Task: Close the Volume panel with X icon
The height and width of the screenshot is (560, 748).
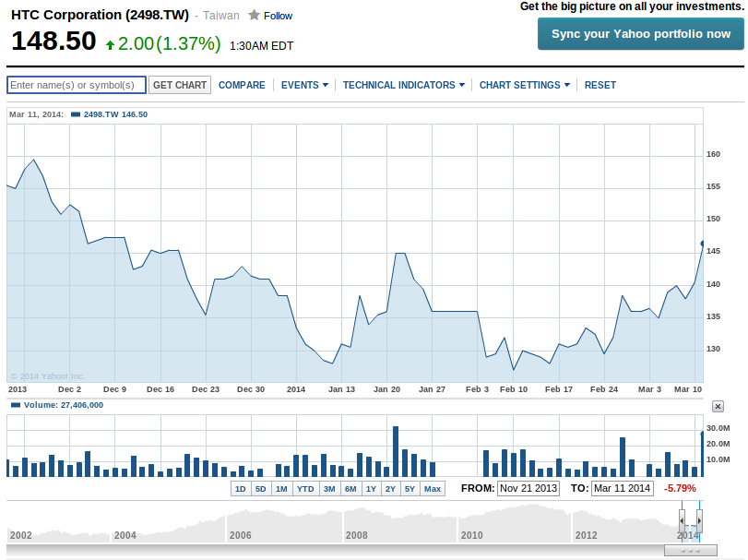Action: (x=718, y=406)
